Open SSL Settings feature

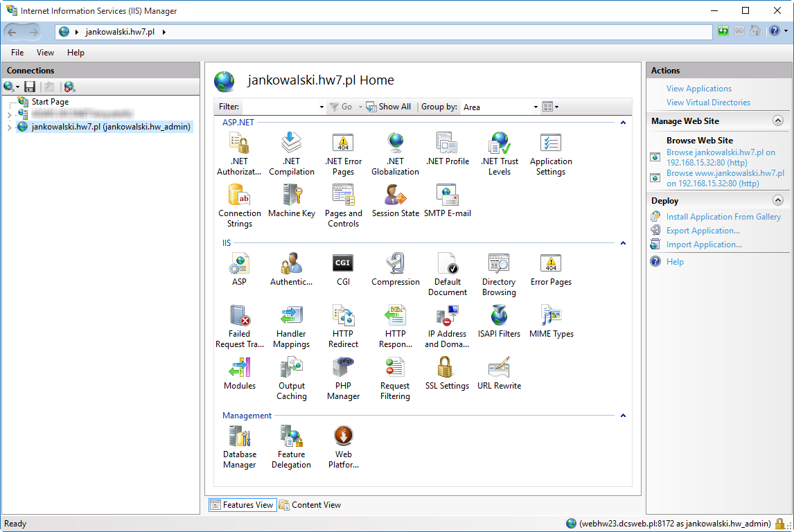[x=447, y=373]
